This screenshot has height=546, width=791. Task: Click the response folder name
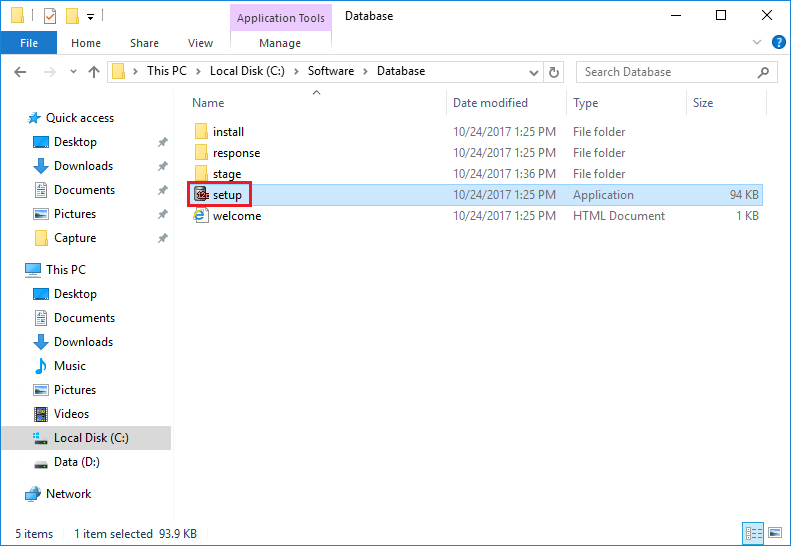(x=237, y=153)
